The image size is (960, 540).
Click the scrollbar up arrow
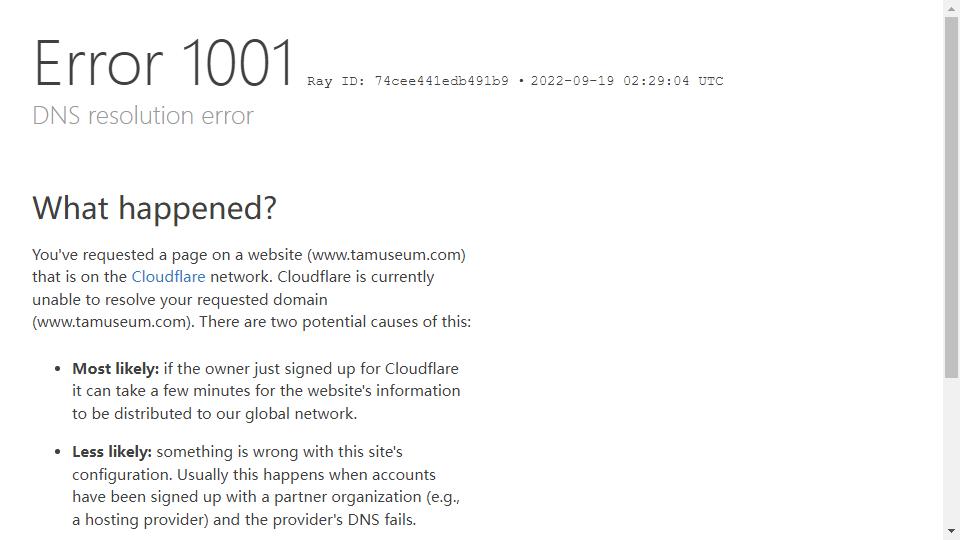click(951, 9)
